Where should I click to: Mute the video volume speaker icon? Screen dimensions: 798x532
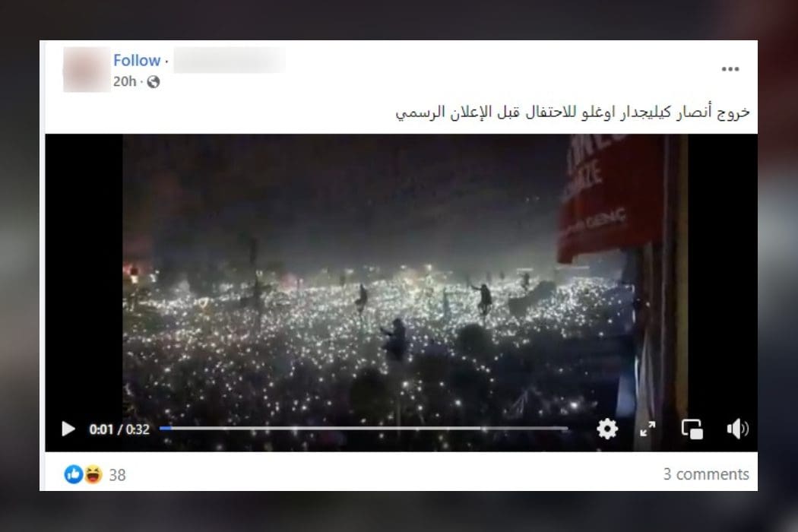click(737, 429)
